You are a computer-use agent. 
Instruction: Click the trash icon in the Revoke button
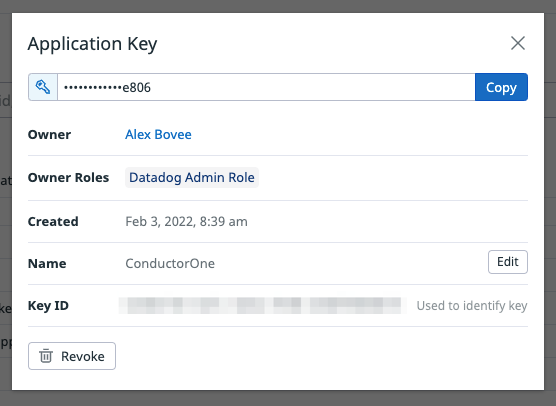[46, 356]
